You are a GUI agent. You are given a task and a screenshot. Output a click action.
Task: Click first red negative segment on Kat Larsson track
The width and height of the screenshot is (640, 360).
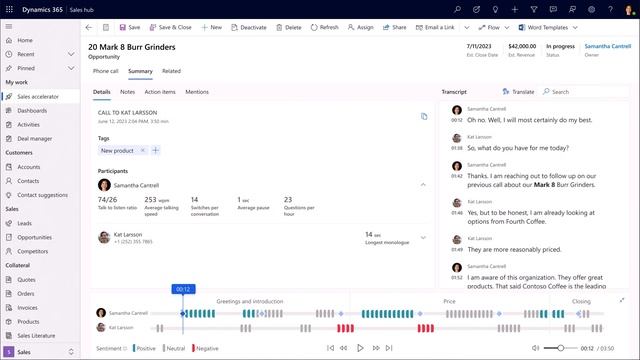[345, 328]
